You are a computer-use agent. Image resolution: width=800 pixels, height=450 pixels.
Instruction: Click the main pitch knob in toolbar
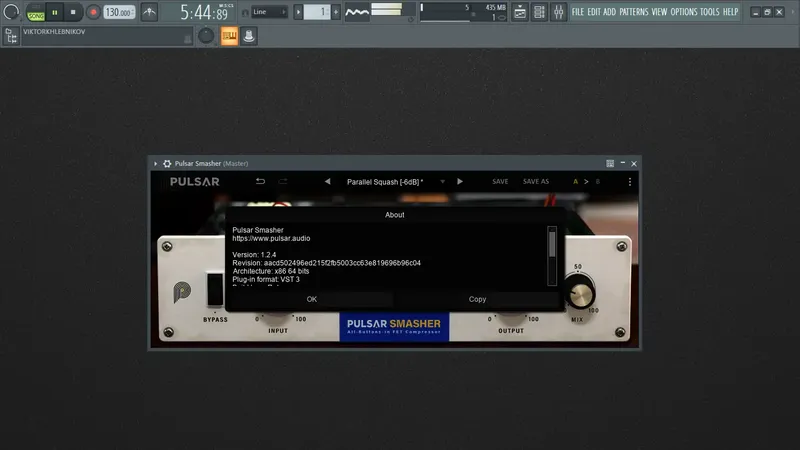click(x=206, y=36)
